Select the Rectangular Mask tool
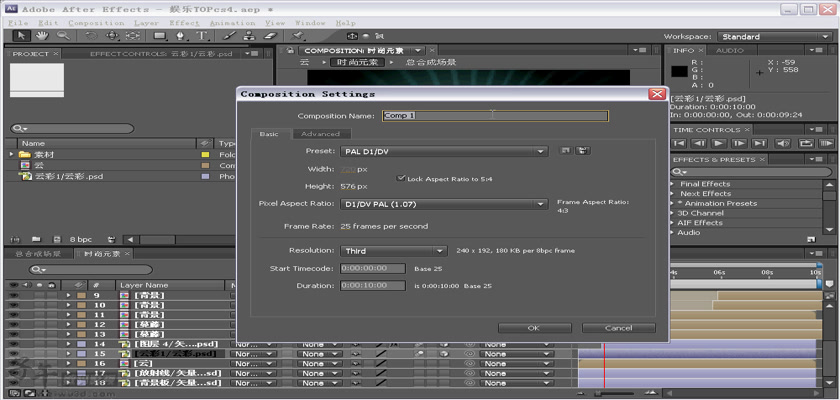This screenshot has width=840, height=400. click(x=160, y=36)
